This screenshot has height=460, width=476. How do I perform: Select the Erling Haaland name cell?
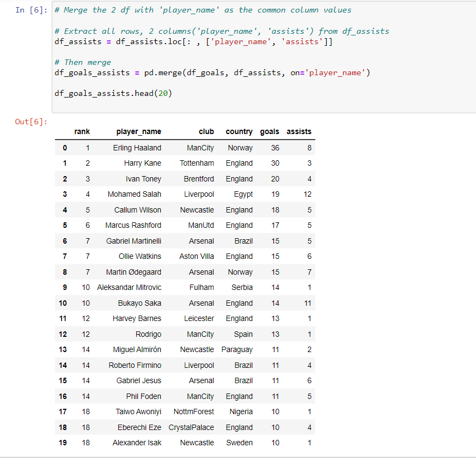(137, 148)
